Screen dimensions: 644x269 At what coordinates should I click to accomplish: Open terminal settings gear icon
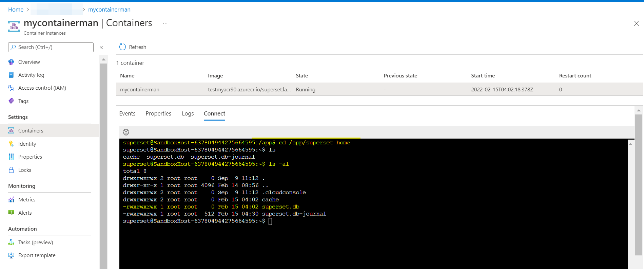[x=126, y=132]
